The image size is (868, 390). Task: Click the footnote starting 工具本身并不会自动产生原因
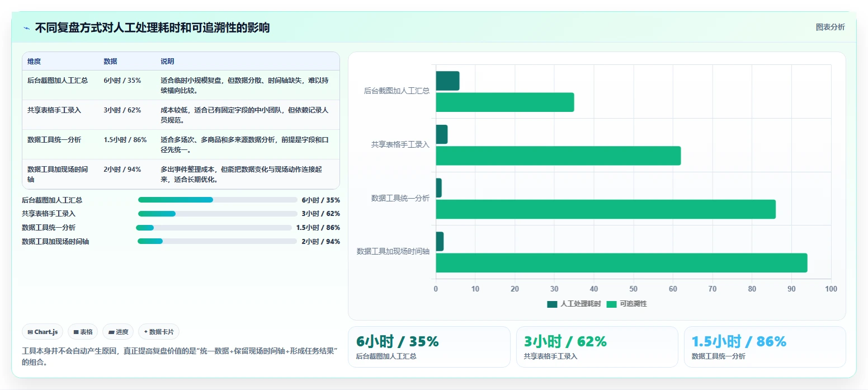point(180,356)
